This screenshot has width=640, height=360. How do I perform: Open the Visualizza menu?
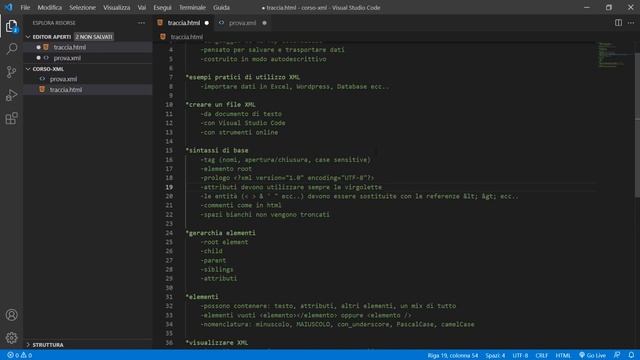pos(117,7)
